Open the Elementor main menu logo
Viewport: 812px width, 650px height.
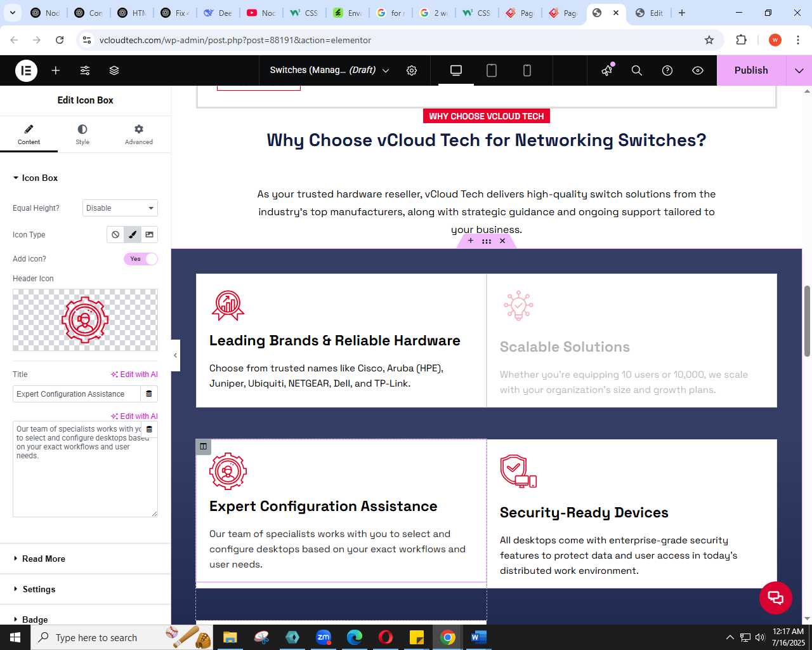27,70
